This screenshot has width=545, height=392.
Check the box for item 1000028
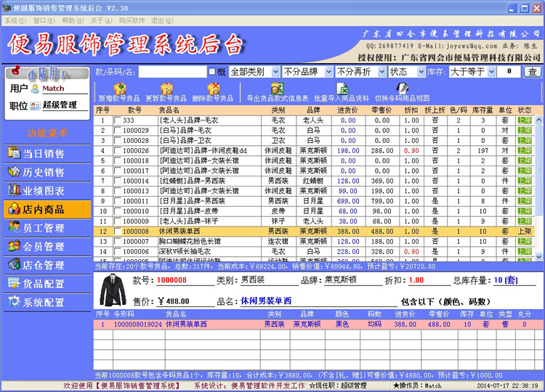pos(118,141)
